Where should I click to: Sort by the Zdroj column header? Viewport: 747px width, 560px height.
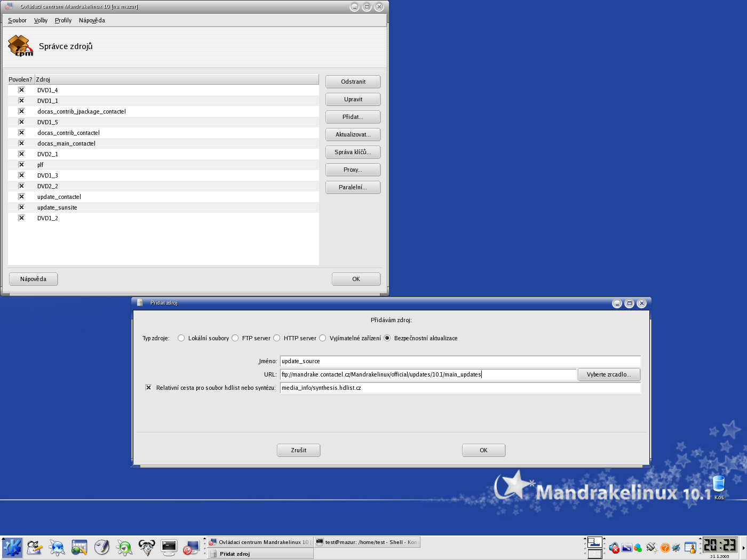click(177, 79)
